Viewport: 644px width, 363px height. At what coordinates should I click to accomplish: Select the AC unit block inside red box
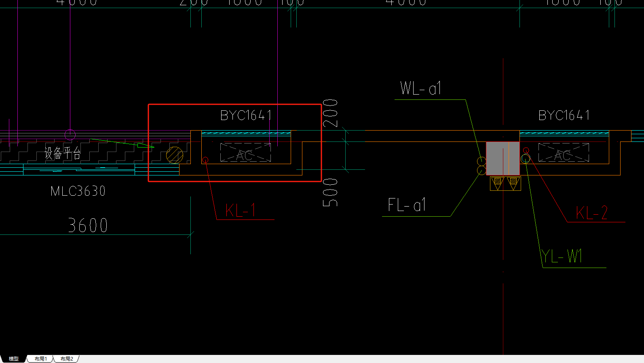click(x=245, y=152)
